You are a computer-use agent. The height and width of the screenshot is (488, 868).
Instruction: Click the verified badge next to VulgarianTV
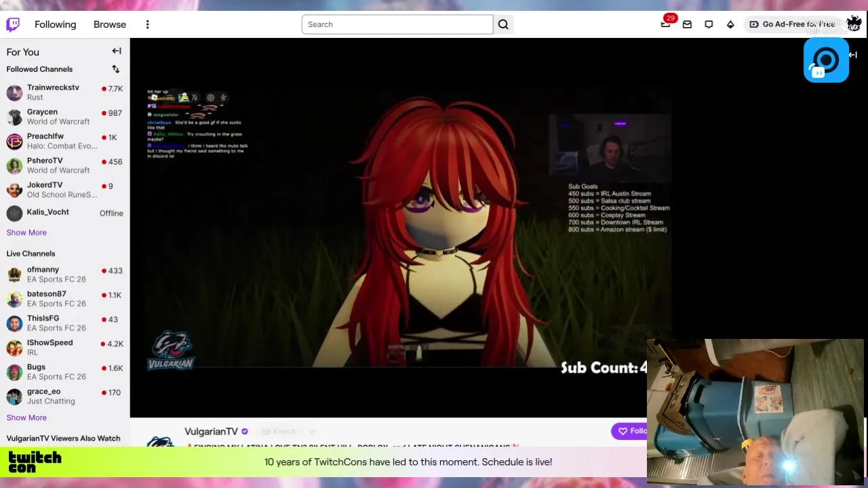click(245, 431)
